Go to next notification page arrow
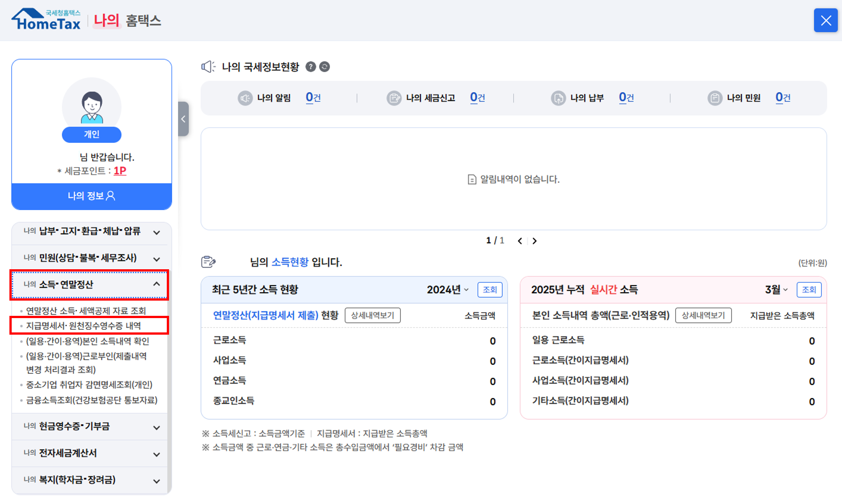This screenshot has width=842, height=504. click(x=534, y=241)
